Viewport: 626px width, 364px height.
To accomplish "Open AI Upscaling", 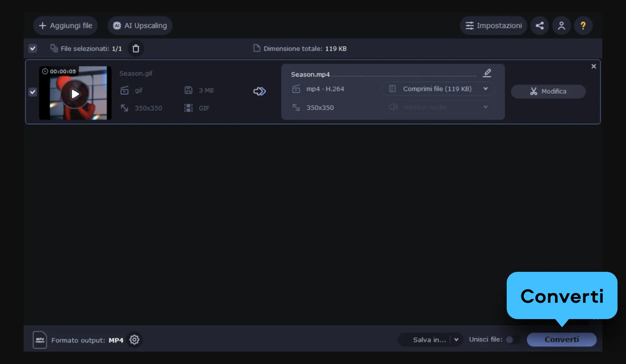I will pos(140,26).
